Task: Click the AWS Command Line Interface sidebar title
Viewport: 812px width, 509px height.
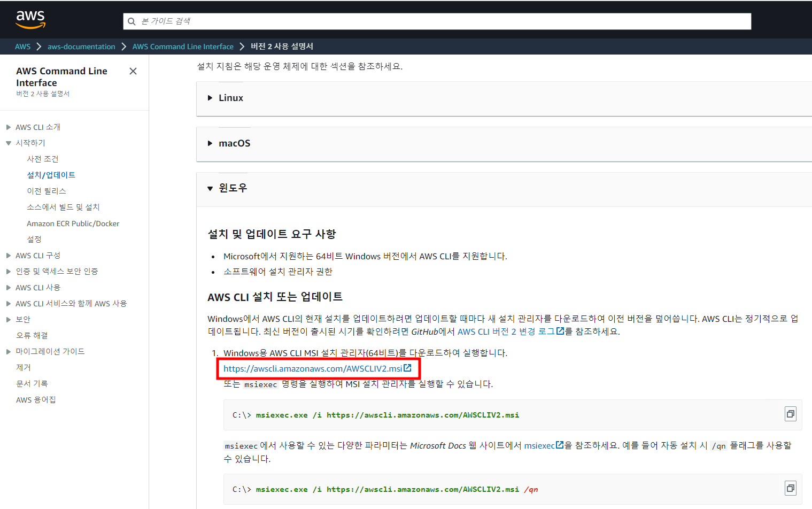Action: (x=61, y=77)
